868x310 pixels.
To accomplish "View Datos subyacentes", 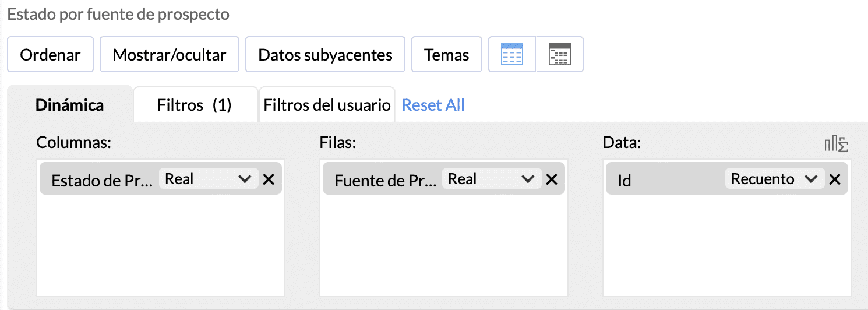I will (325, 55).
